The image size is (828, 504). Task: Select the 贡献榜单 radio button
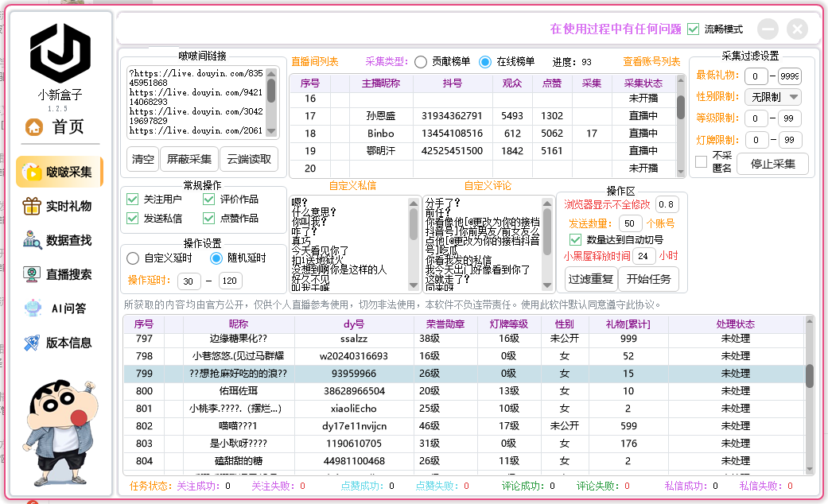click(421, 62)
